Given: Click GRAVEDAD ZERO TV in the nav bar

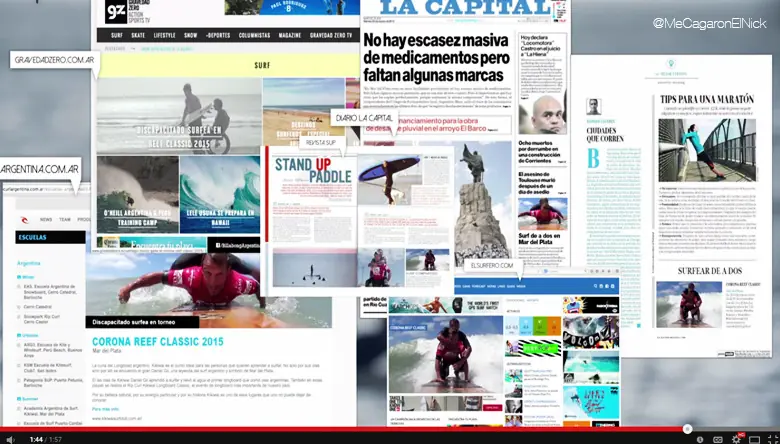Looking at the screenshot, I should click(x=331, y=35).
